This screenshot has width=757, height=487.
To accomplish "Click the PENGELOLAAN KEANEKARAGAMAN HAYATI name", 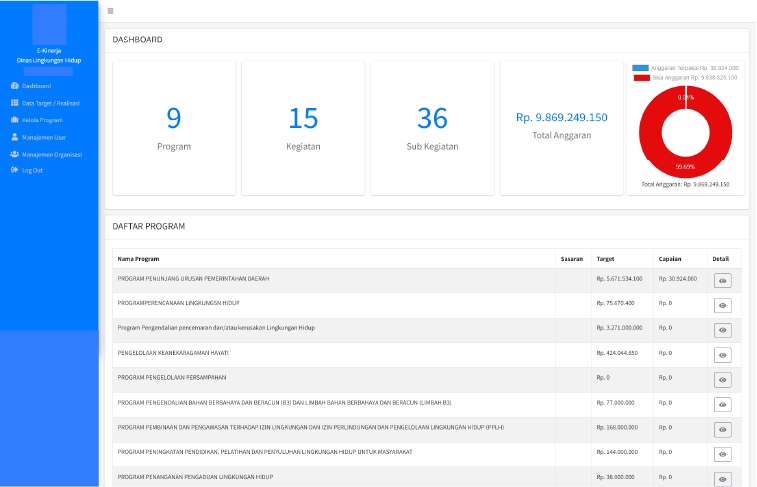I will point(173,353).
